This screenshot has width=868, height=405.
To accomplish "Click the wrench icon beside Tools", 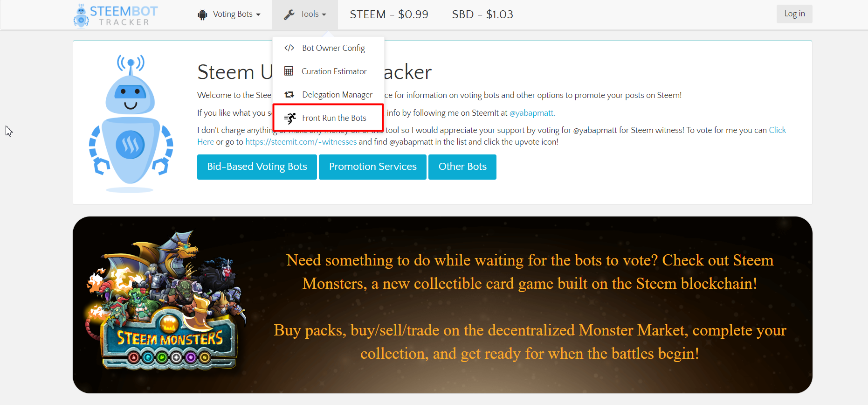I will coord(289,15).
